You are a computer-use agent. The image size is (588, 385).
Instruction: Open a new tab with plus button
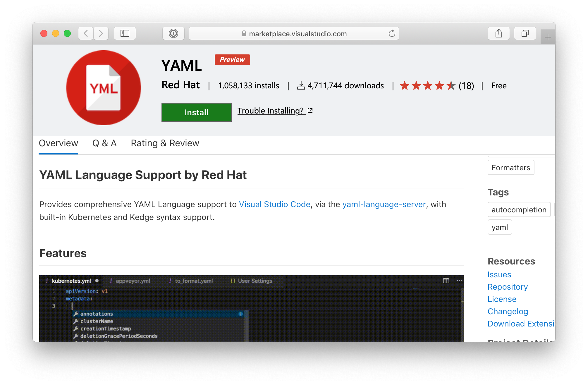(548, 37)
